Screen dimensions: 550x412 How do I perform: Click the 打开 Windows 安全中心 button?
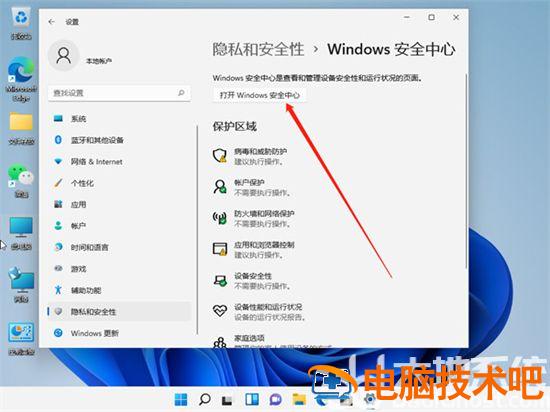(260, 95)
